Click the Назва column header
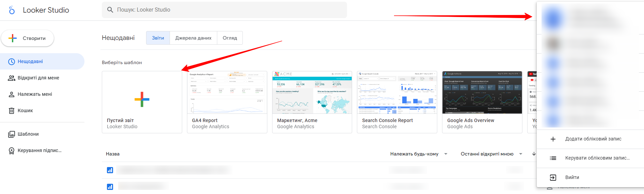Screen dimensions: 644x194 pyautogui.click(x=113, y=154)
